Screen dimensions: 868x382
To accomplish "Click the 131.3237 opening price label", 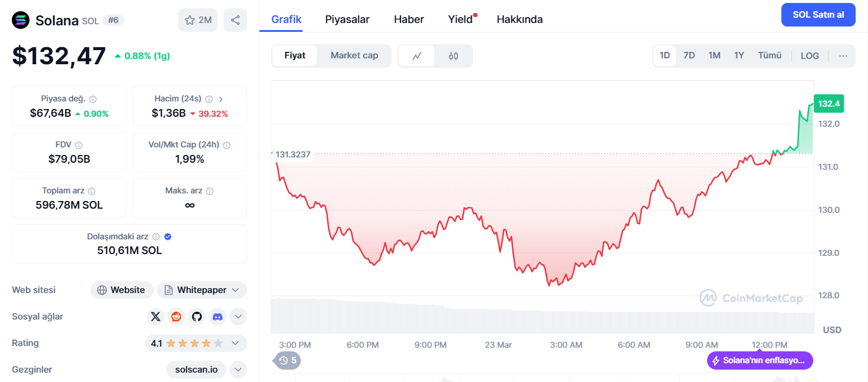I will [293, 154].
